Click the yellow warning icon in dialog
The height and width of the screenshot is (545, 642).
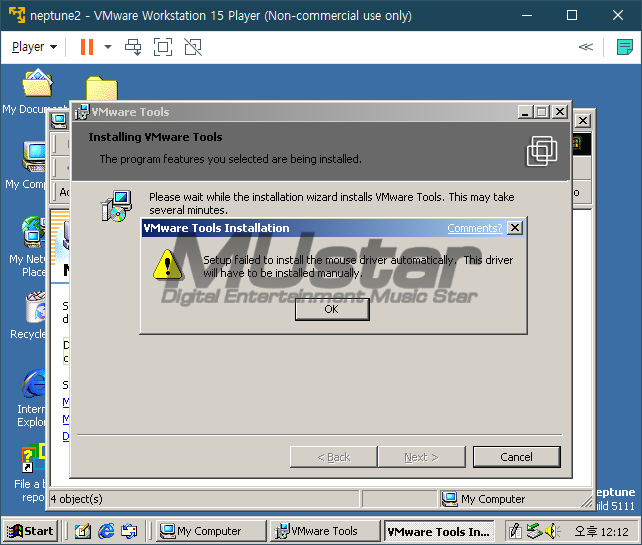pyautogui.click(x=167, y=265)
